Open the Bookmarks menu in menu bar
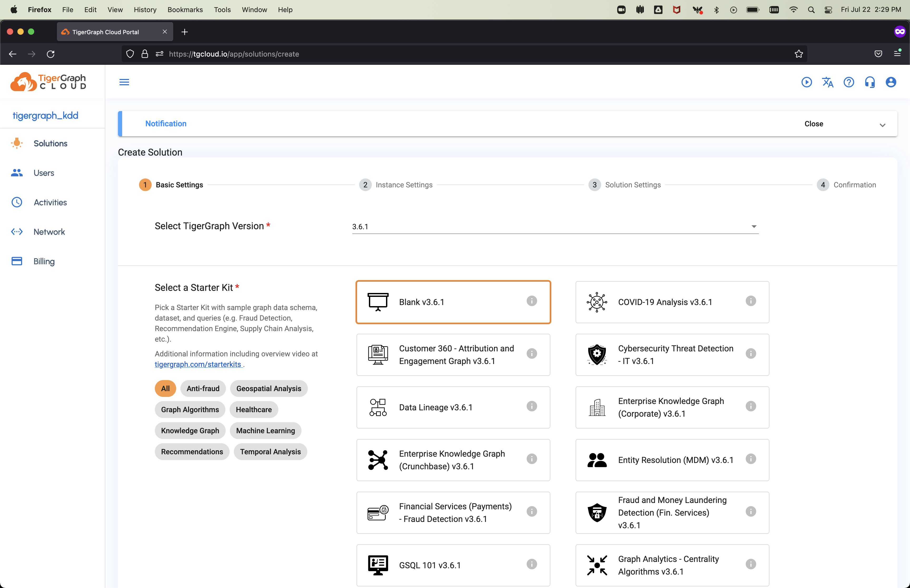This screenshot has height=588, width=910. point(185,9)
